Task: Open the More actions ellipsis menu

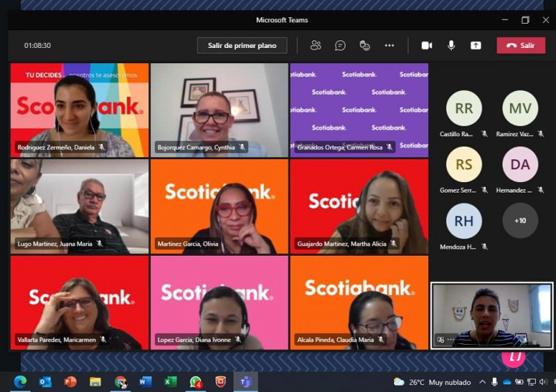Action: click(389, 45)
